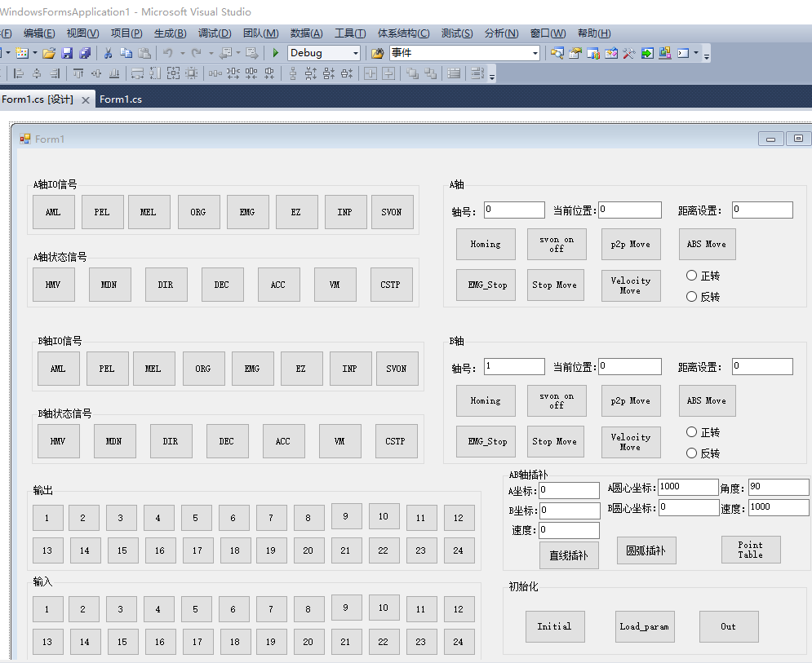Click the Open File folder icon
This screenshot has width=812, height=663.
point(49,53)
